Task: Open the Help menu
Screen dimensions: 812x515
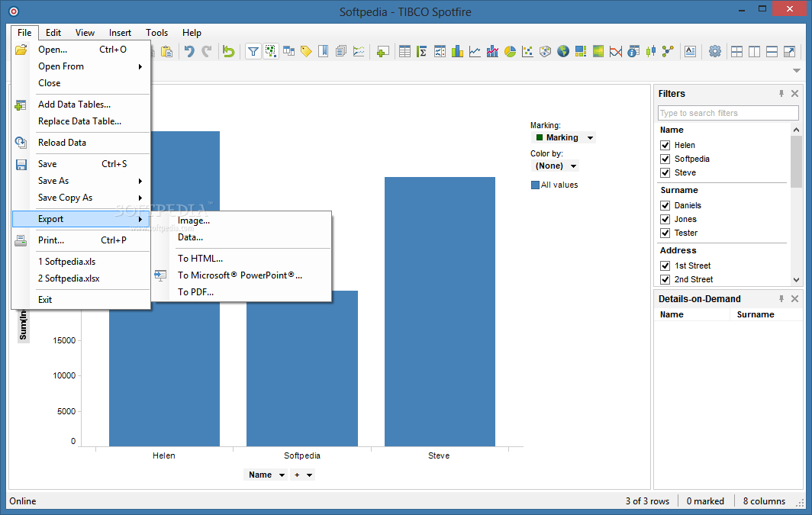Action: (x=192, y=33)
